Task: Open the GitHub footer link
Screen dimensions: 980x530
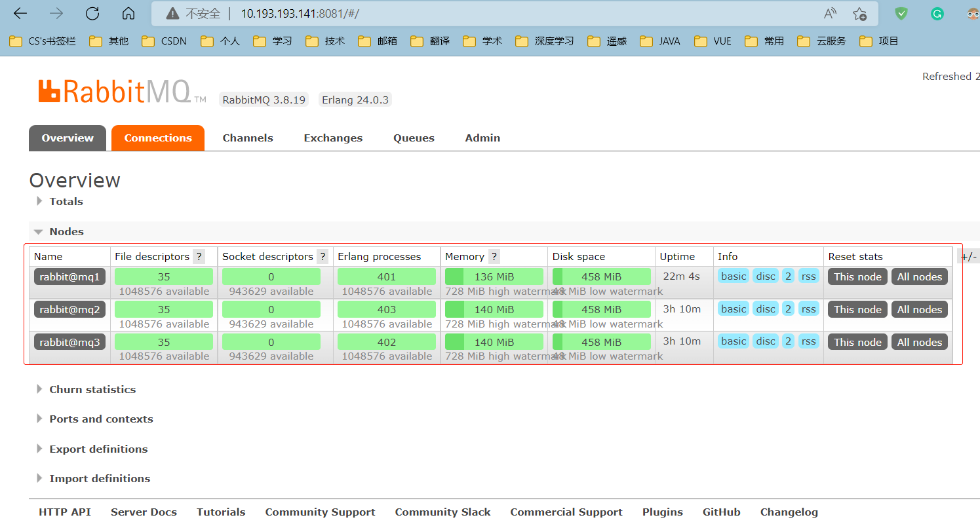Action: [722, 512]
